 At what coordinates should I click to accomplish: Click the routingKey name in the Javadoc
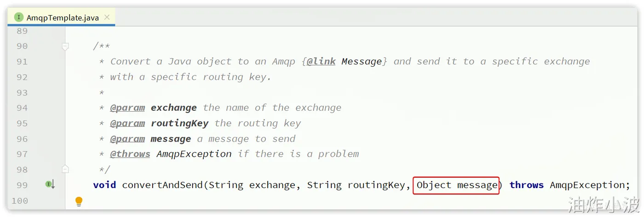pyautogui.click(x=179, y=123)
